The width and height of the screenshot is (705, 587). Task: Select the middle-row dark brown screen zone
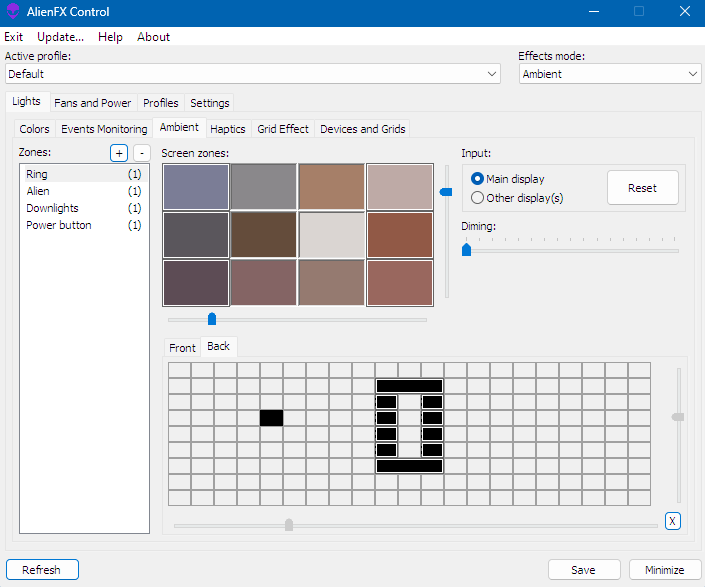click(263, 235)
